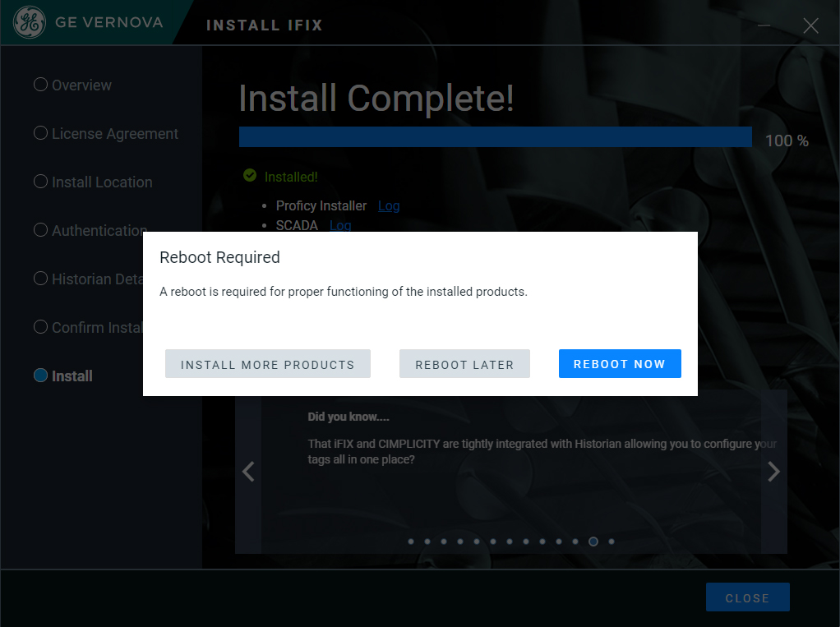Close the installer with the X icon
840x627 pixels.
pyautogui.click(x=810, y=25)
